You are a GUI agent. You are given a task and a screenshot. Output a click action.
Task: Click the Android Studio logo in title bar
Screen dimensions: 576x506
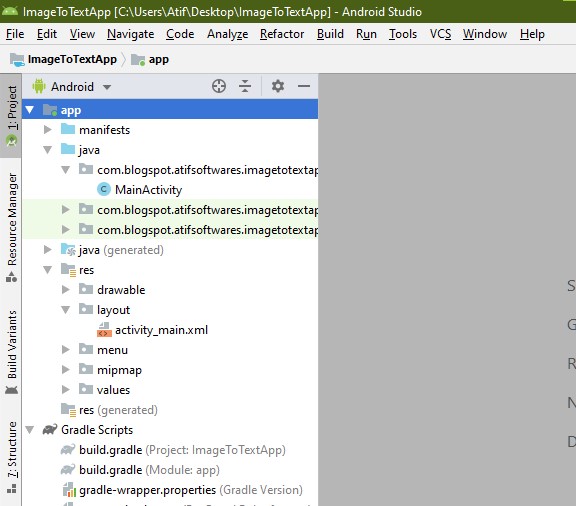(10, 11)
